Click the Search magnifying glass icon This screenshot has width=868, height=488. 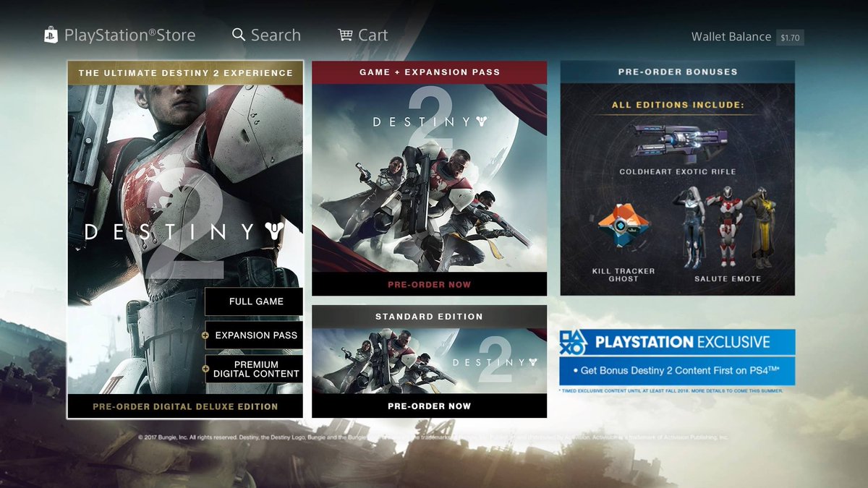(239, 35)
